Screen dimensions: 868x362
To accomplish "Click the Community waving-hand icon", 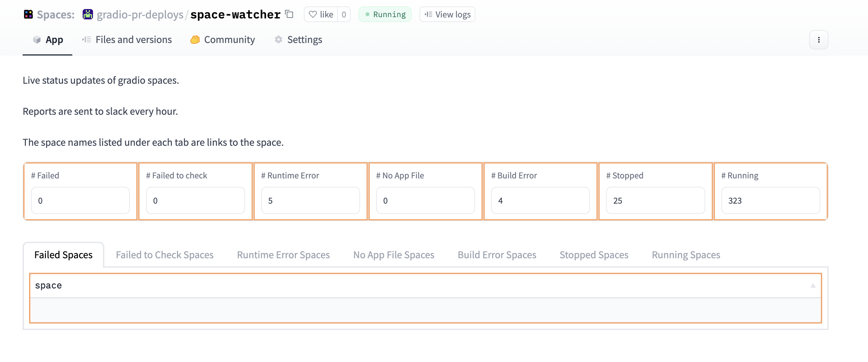I will (195, 39).
